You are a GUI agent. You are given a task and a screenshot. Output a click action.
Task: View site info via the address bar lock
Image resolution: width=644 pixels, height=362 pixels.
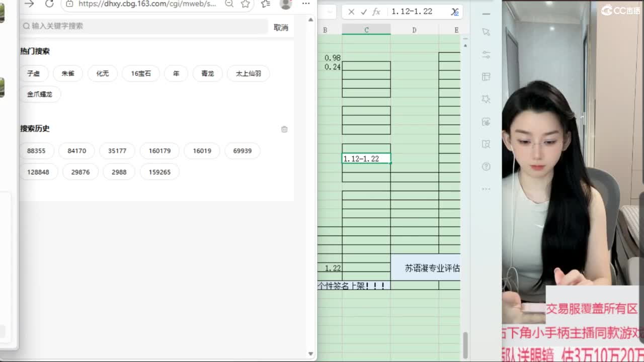click(x=69, y=4)
